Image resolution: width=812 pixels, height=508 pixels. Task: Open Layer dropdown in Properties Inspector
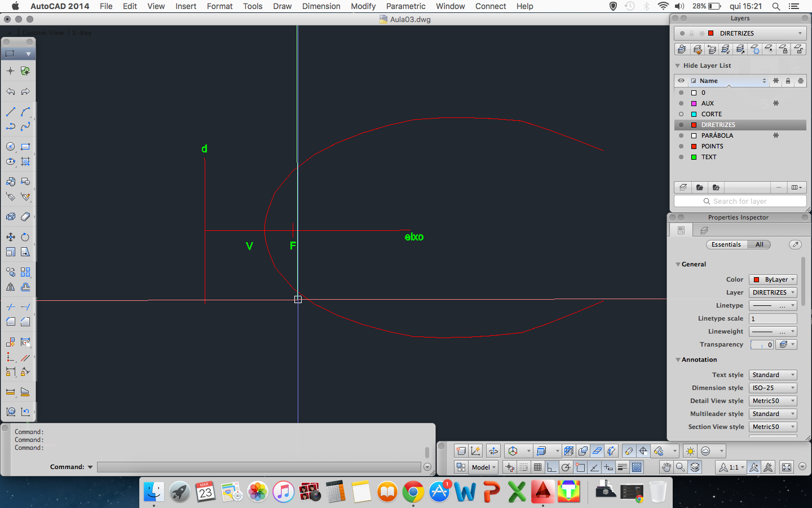click(773, 292)
